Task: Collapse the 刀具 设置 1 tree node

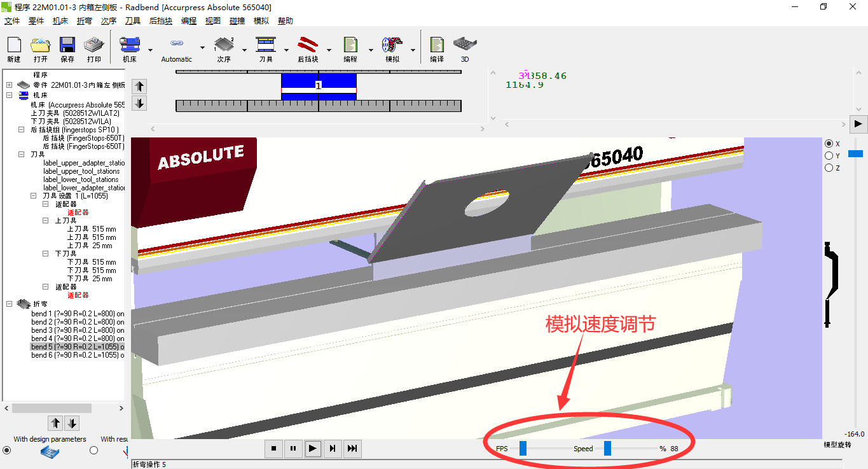Action: pyautogui.click(x=34, y=196)
